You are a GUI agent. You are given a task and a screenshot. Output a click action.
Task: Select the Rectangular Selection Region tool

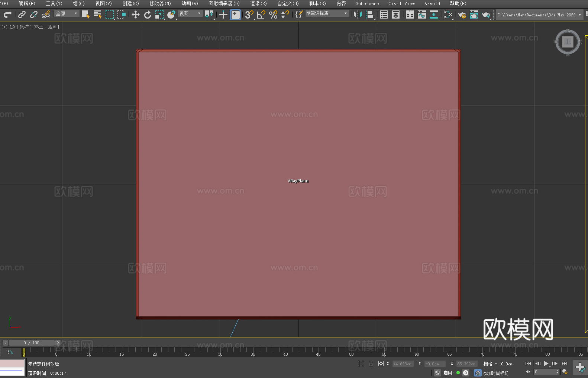point(110,14)
